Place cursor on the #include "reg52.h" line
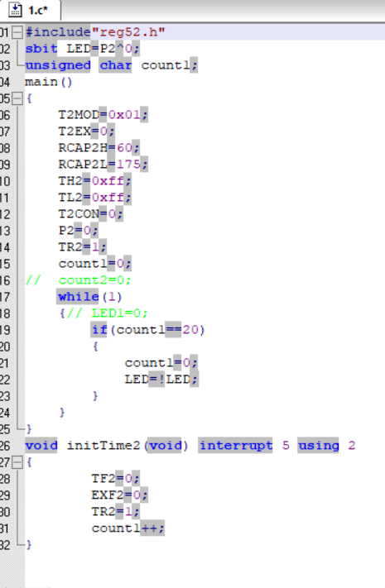 click(x=95, y=32)
